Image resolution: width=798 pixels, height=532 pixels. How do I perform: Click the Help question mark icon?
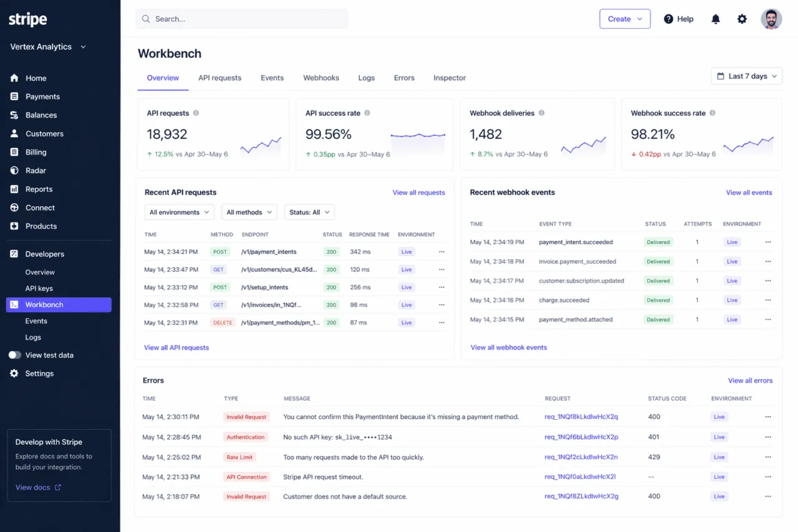point(668,19)
